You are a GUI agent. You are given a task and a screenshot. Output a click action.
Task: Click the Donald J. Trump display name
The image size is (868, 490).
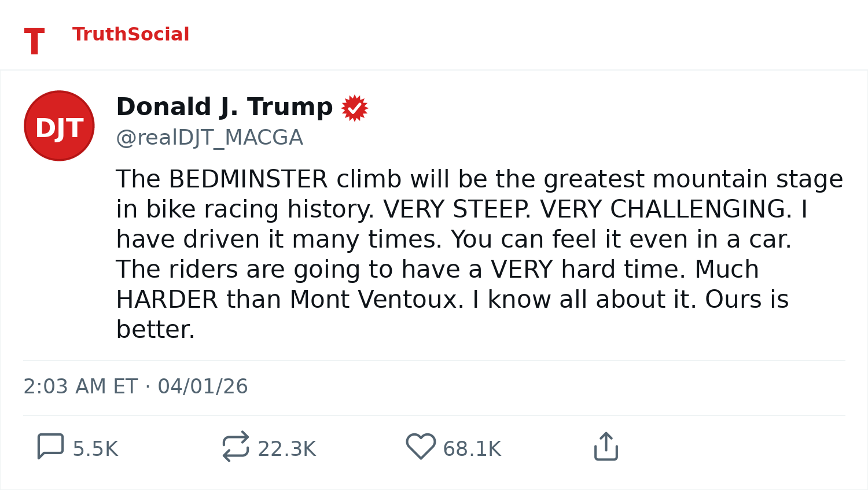(x=225, y=108)
